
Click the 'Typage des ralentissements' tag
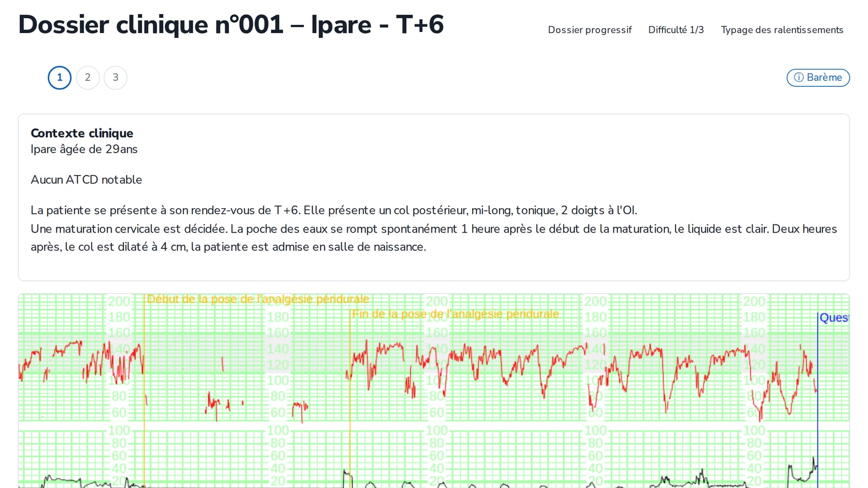point(782,30)
